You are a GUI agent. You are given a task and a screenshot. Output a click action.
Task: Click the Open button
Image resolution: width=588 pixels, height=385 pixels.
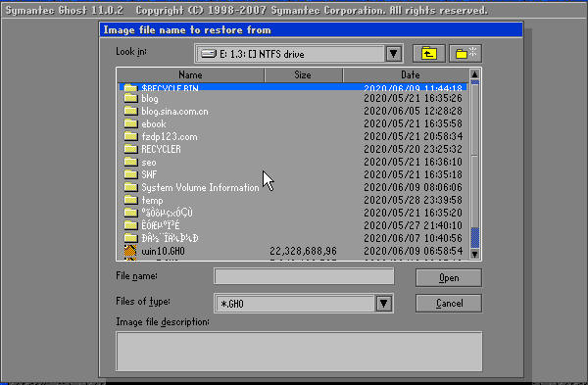[449, 278]
